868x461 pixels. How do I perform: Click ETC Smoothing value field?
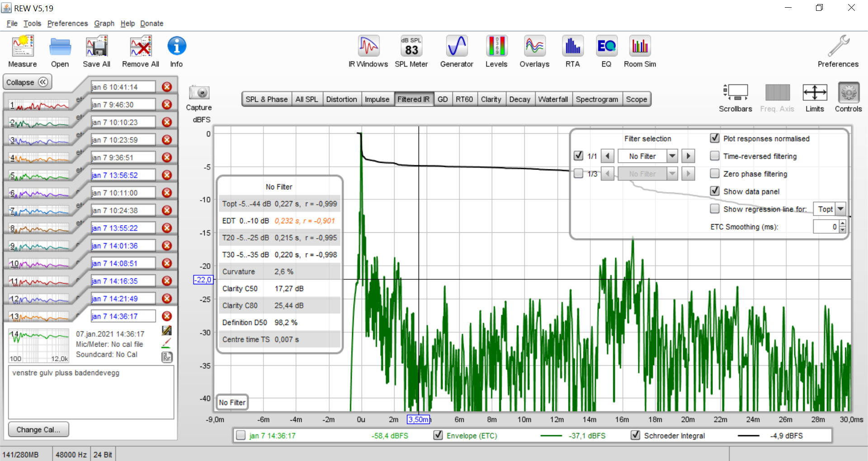pyautogui.click(x=826, y=226)
